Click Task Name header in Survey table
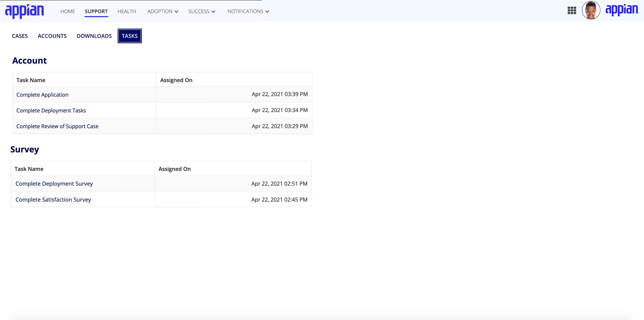The width and height of the screenshot is (644, 320). 29,169
